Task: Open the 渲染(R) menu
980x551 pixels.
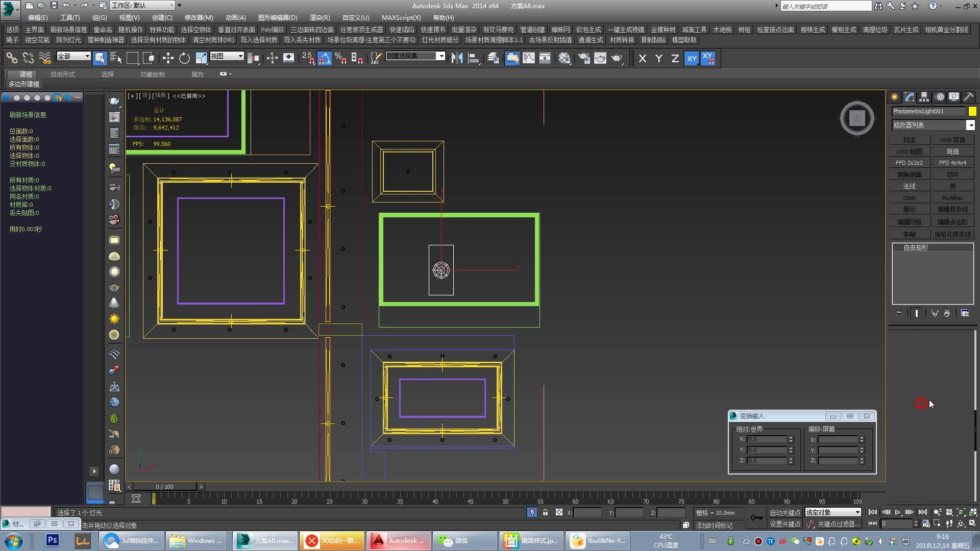Action: coord(319,17)
